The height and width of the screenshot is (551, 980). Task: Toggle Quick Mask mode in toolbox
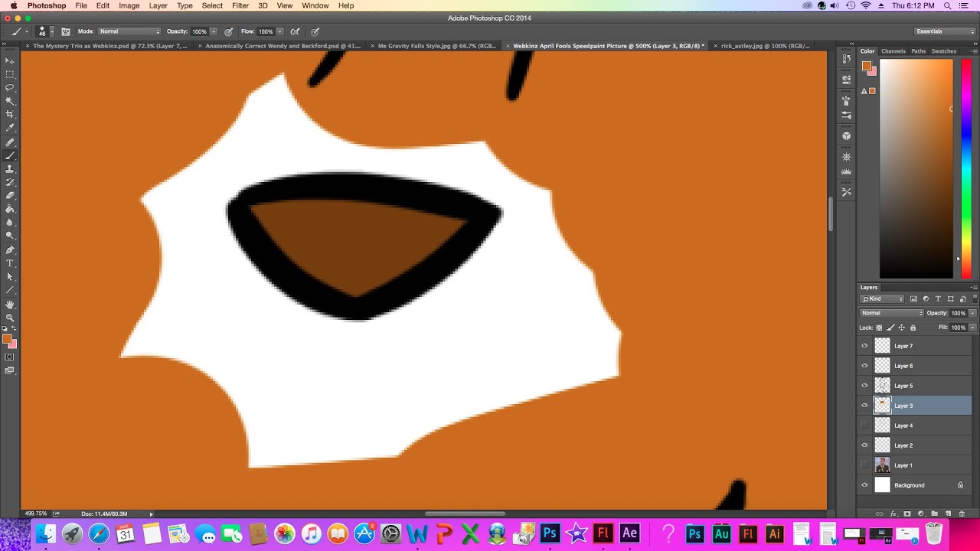click(10, 357)
